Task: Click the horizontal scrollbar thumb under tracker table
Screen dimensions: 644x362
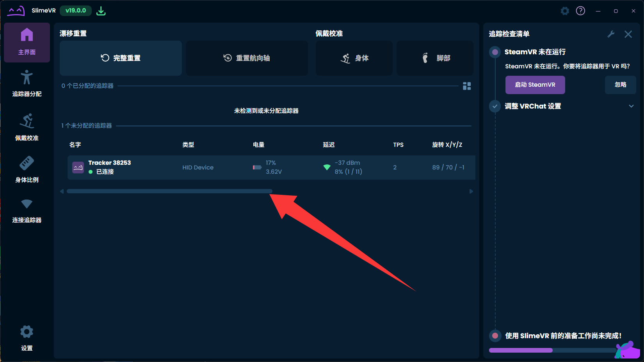Action: pyautogui.click(x=169, y=191)
